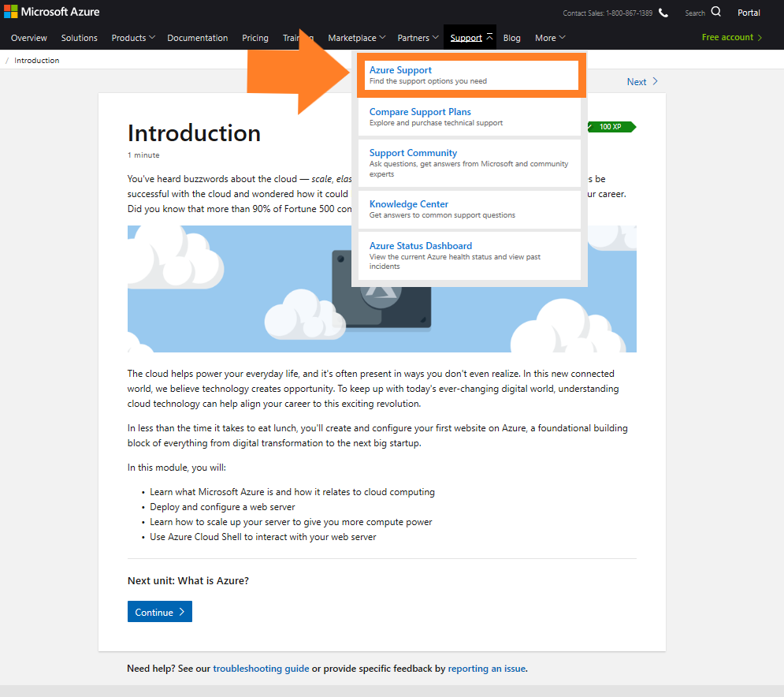Click the 'Learn what Microsoft Azure is' bullet

(292, 492)
